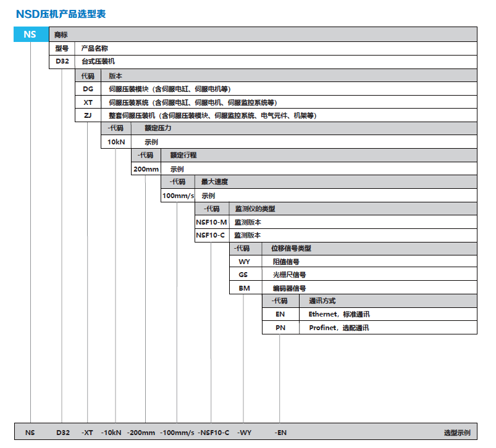This screenshot has width=496, height=448.
Task: Select the ZJ version code cell
Action: (x=88, y=115)
